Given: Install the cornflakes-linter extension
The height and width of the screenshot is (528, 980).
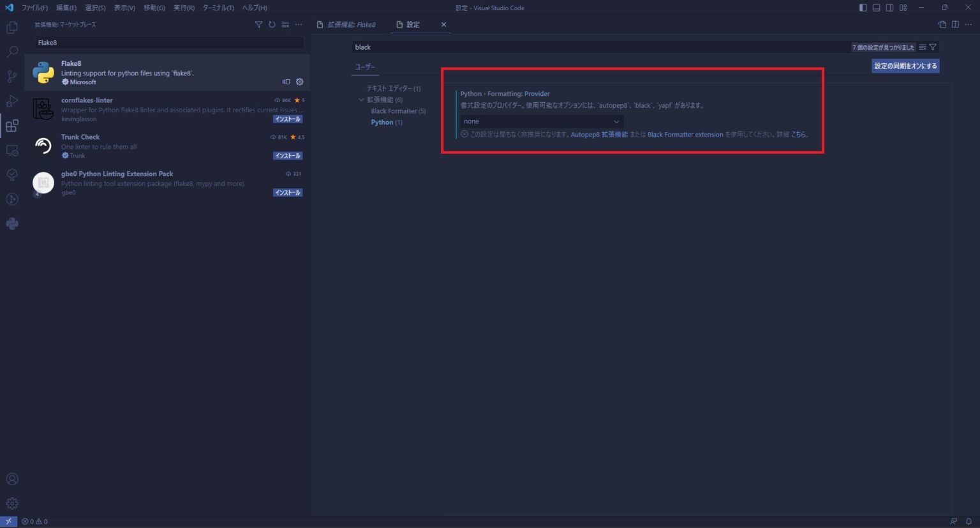Looking at the screenshot, I should point(288,119).
